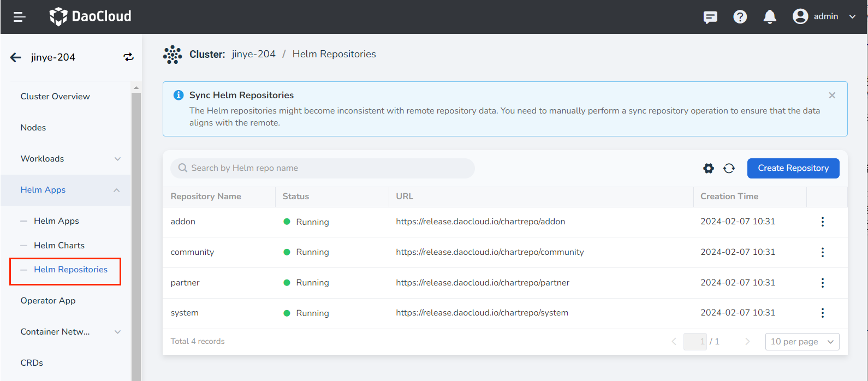
Task: Go back using the left arrow
Action: (x=16, y=57)
